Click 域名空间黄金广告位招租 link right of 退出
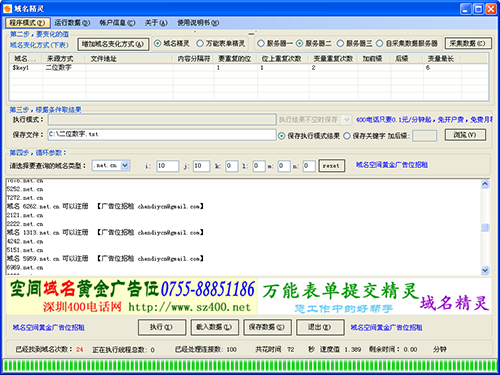 386,328
